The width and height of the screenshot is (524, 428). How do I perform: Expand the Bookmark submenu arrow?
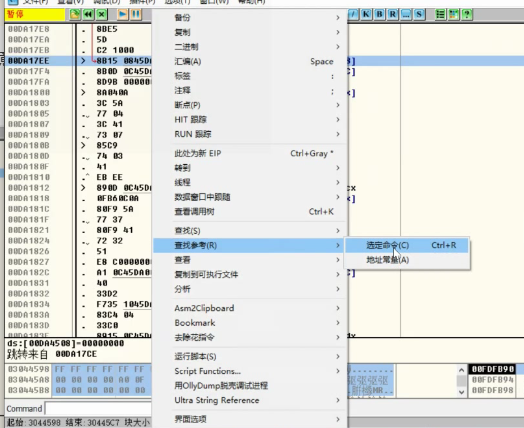(x=338, y=323)
